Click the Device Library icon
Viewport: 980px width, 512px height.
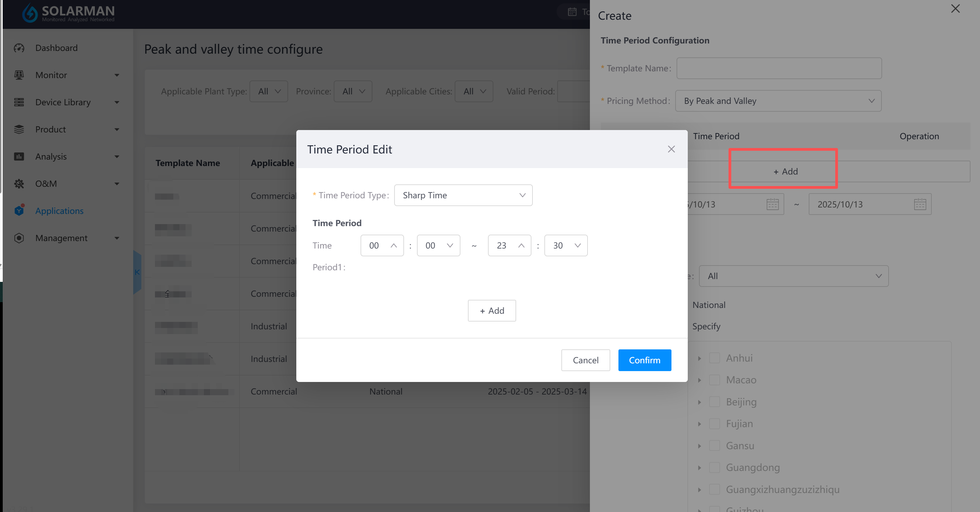pyautogui.click(x=19, y=102)
